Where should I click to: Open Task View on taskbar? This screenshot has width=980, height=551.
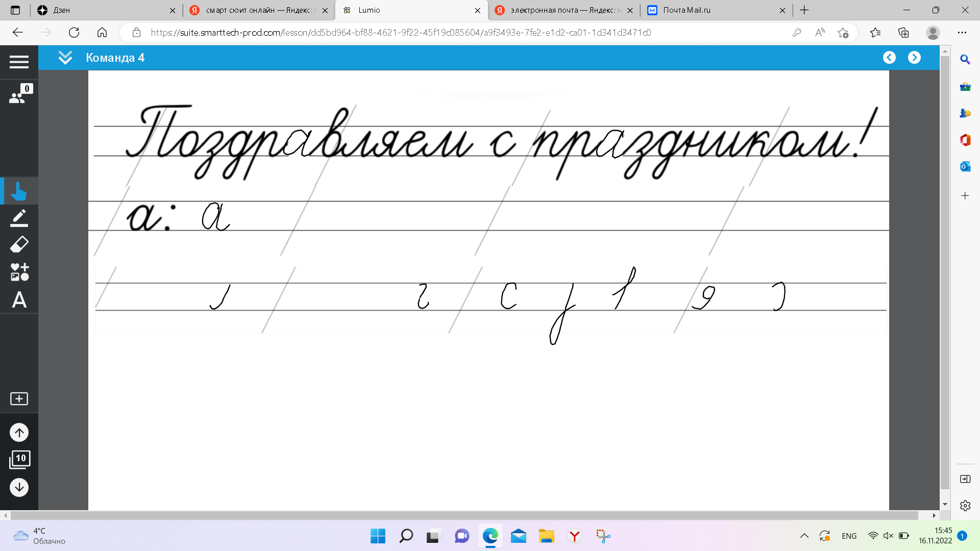(x=433, y=536)
